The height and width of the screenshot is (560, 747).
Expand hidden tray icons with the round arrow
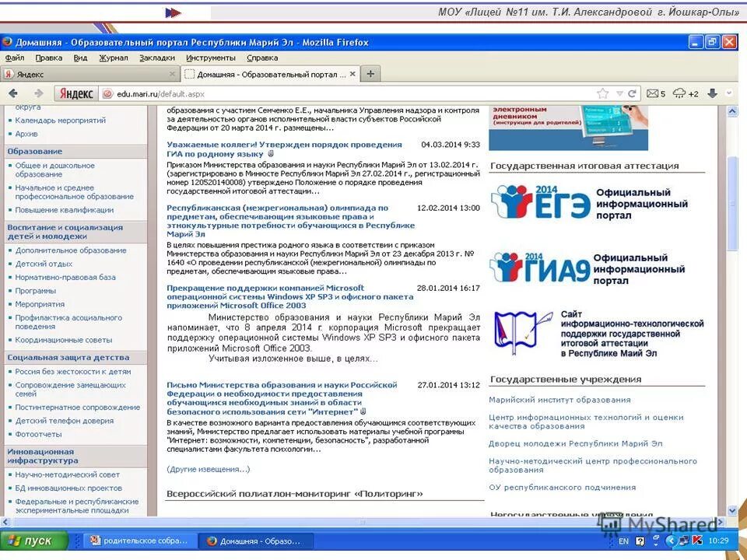point(671,541)
